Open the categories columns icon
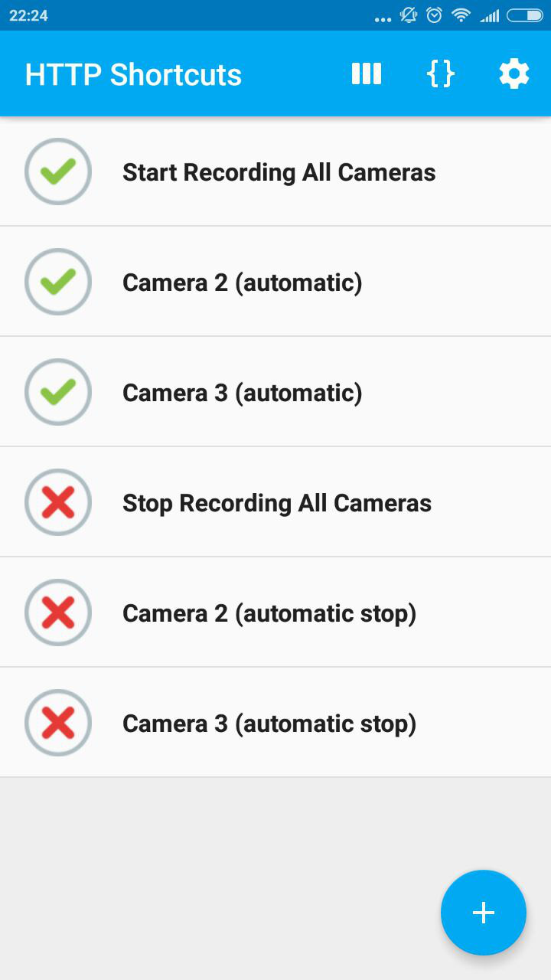Image resolution: width=551 pixels, height=980 pixels. (x=367, y=74)
